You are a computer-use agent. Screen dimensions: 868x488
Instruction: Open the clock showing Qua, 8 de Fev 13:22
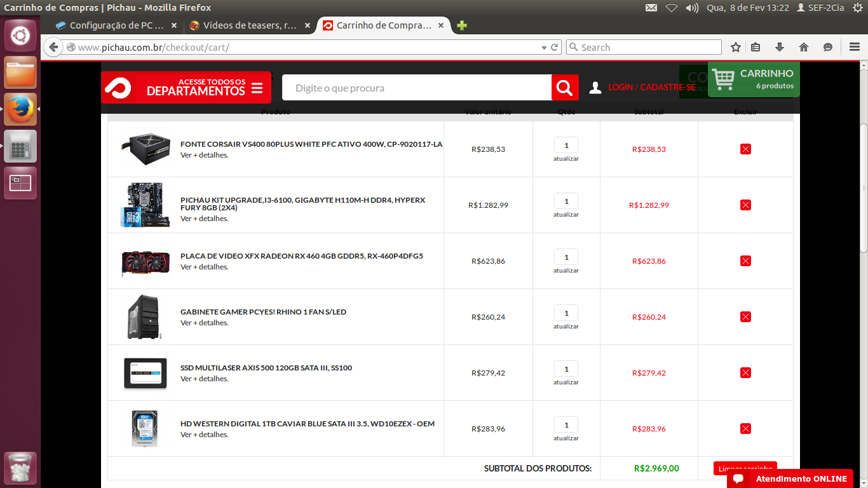click(748, 8)
